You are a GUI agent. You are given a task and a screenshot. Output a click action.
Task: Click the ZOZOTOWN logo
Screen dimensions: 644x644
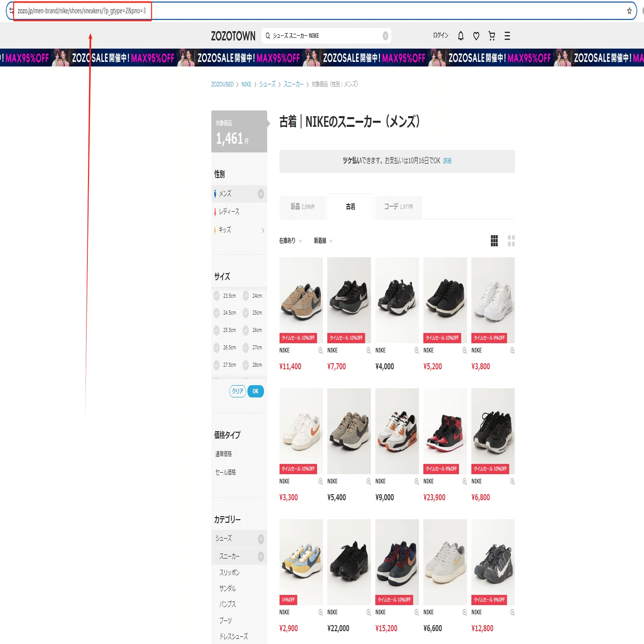coord(233,36)
